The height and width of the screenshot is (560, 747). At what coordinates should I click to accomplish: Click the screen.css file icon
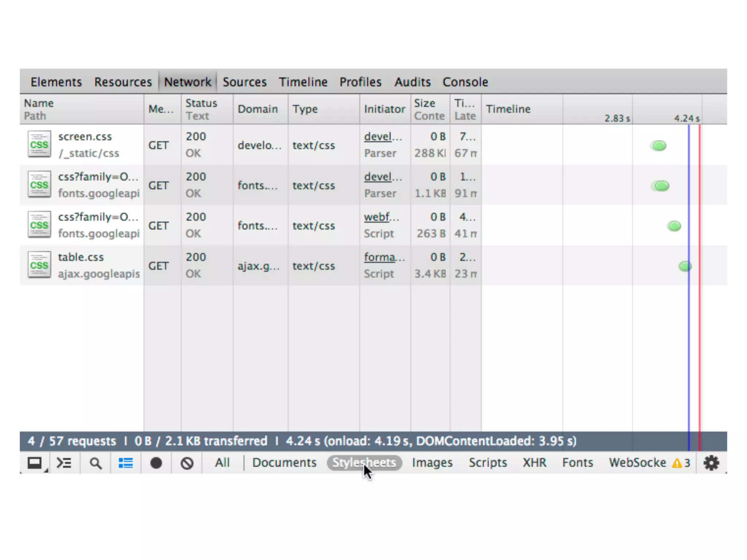(39, 144)
